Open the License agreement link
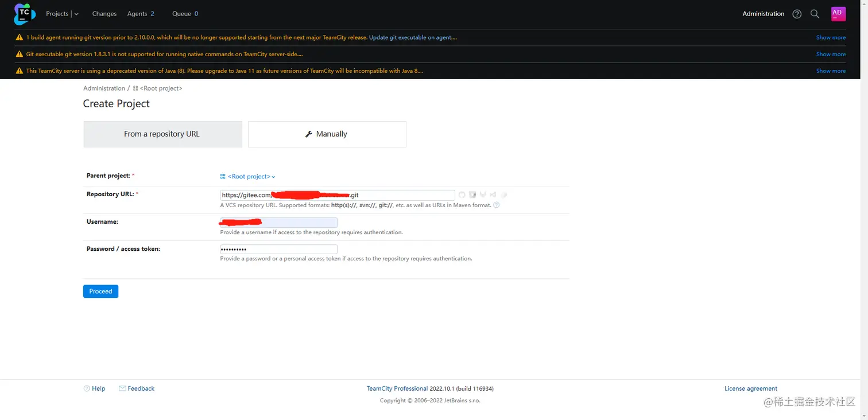The width and height of the screenshot is (868, 420). tap(751, 388)
